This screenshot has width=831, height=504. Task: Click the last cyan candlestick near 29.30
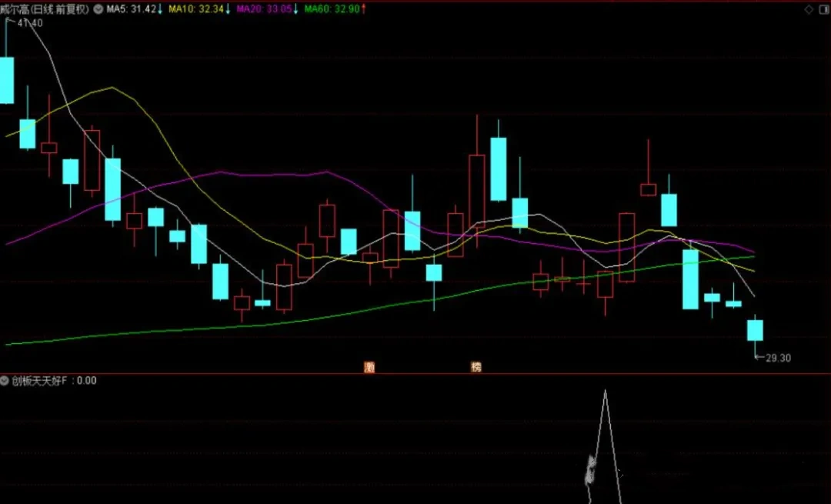click(x=755, y=330)
